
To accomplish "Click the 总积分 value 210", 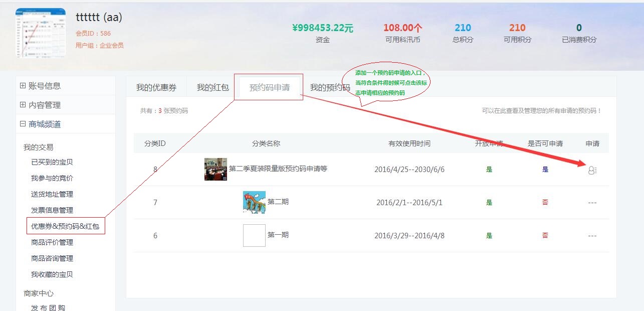I will click(x=463, y=28).
